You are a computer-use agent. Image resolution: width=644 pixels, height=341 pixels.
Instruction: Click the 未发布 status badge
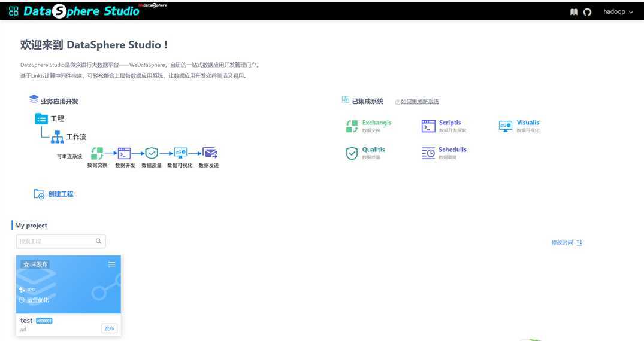pyautogui.click(x=35, y=264)
